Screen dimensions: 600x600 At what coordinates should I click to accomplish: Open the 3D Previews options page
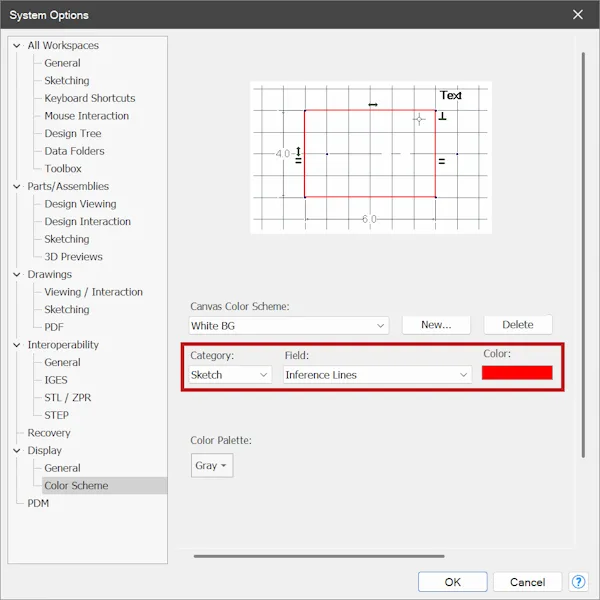[73, 257]
